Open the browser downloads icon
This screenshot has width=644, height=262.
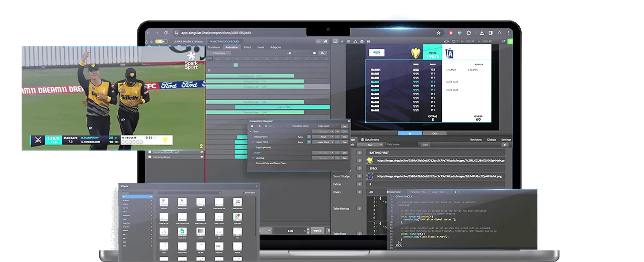[x=482, y=33]
